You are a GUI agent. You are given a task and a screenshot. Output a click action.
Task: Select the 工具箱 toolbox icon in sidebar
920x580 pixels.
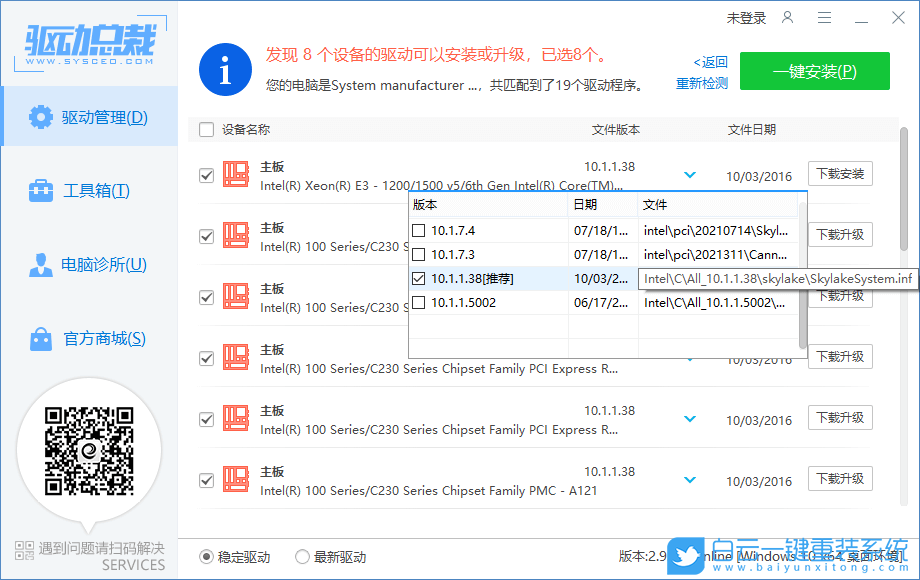40,188
